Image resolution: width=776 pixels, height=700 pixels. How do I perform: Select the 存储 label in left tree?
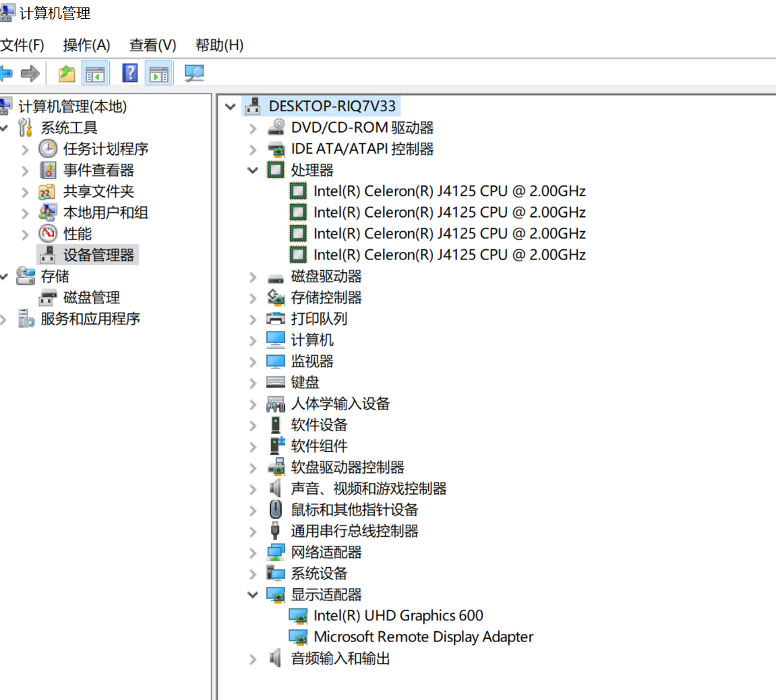click(55, 276)
